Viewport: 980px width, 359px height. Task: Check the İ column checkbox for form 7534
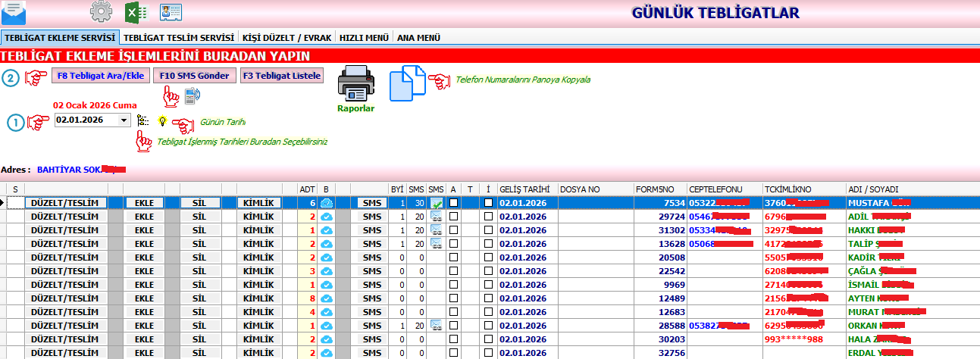(488, 203)
